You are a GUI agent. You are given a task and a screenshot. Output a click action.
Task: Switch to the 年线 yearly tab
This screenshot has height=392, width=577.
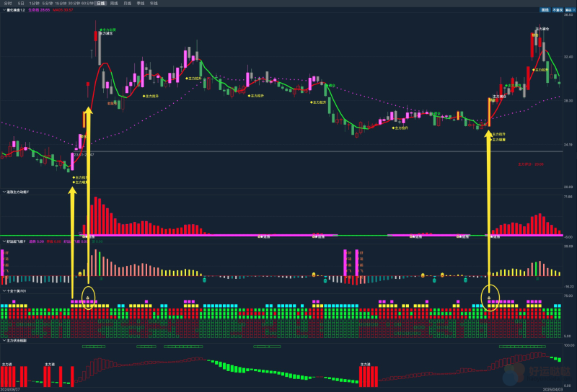coord(154,4)
